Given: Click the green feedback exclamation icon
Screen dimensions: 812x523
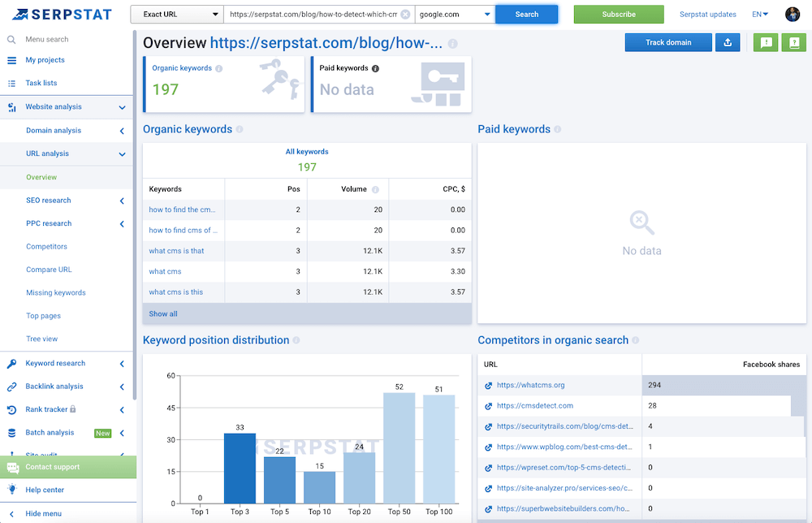Looking at the screenshot, I should 766,42.
